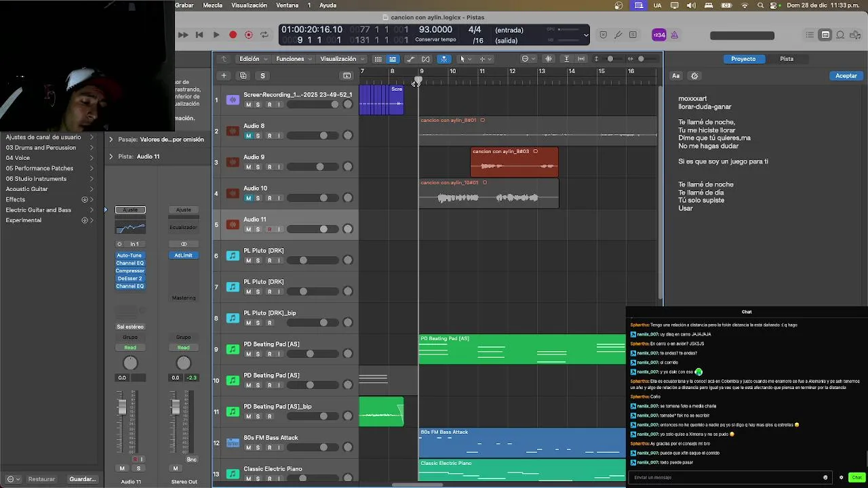Show Automation toggle in tracks toolbar

410,59
